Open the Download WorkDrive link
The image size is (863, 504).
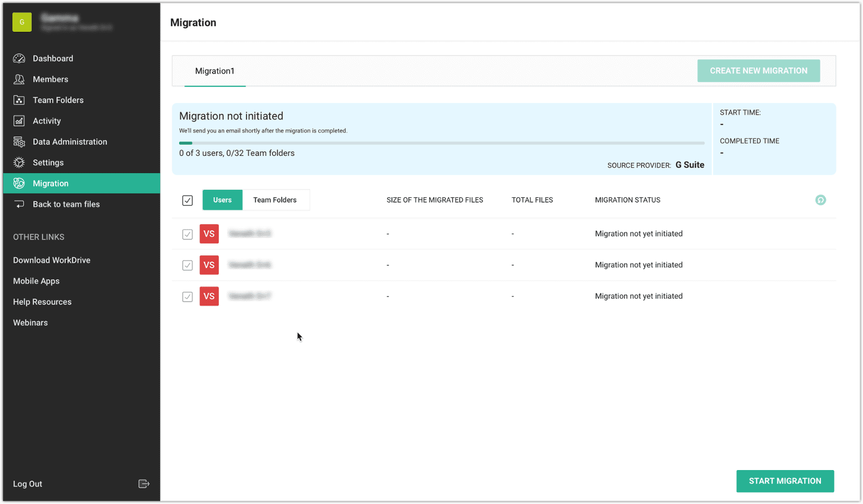(52, 260)
